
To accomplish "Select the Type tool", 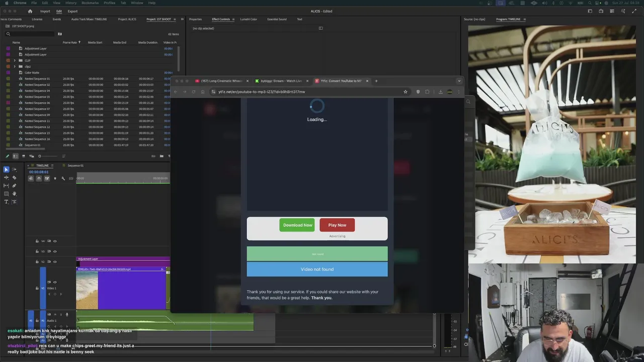I will coord(6,202).
